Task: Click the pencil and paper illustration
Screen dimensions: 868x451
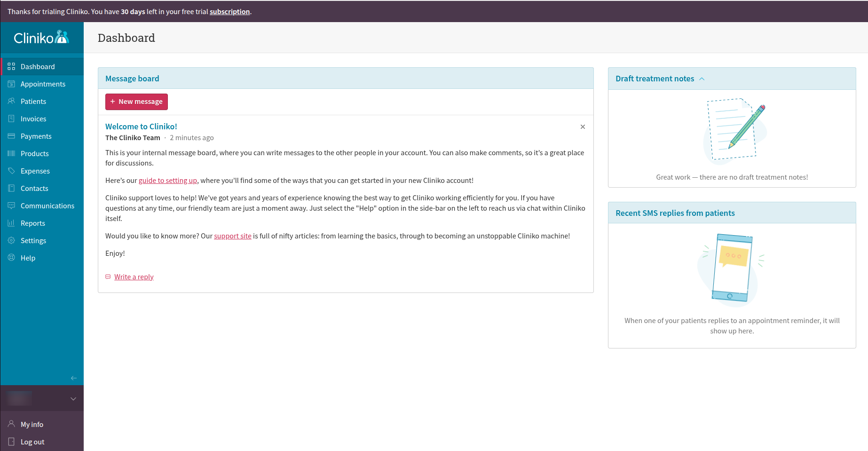Action: tap(734, 131)
